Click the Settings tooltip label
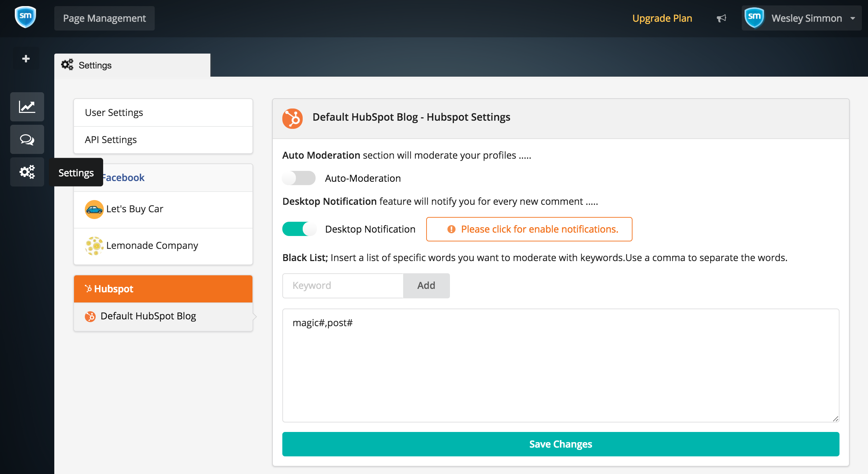 [76, 172]
